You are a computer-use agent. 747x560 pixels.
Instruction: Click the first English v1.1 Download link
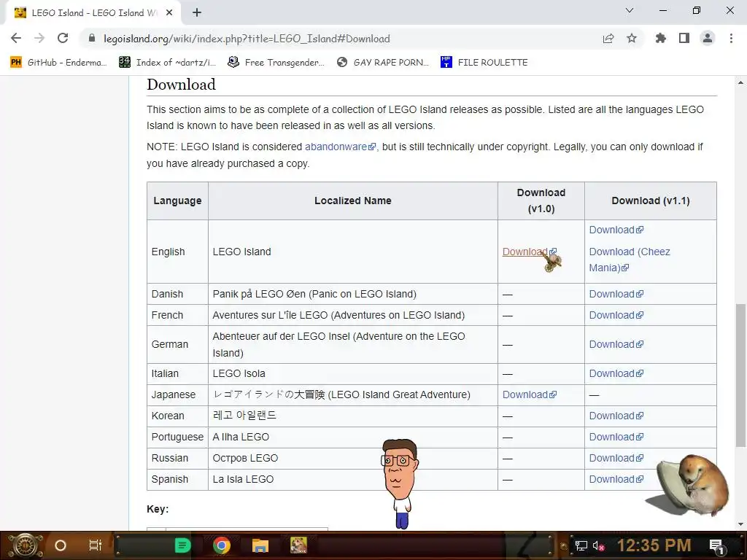[616, 230]
